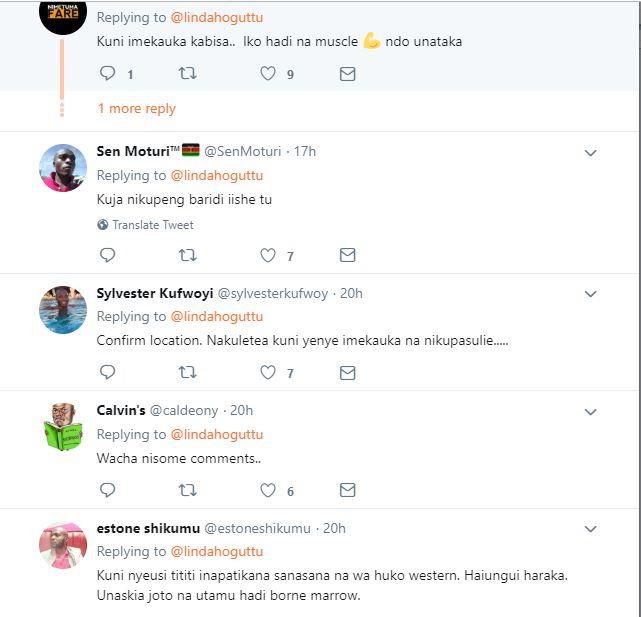
Task: Click reply icon on muscle emoji tweet
Action: click(108, 73)
